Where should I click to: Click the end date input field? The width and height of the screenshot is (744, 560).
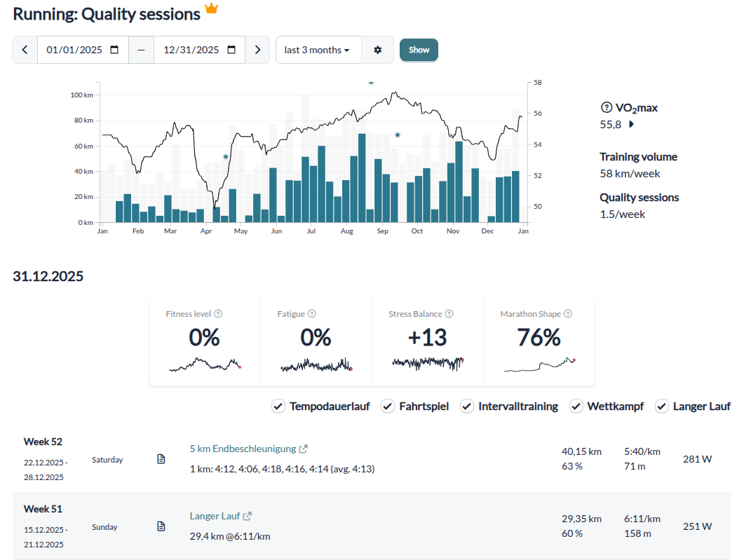pos(191,50)
